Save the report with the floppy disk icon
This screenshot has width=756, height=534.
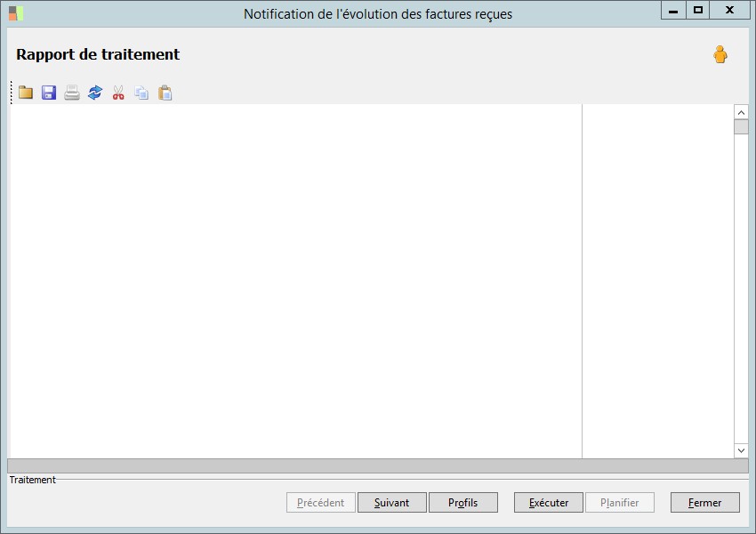click(x=49, y=93)
